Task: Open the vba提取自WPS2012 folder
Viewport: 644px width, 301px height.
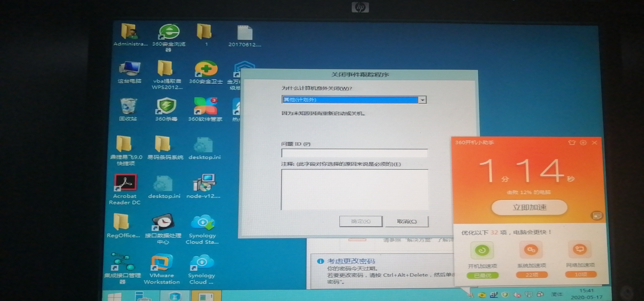Action: pos(167,75)
